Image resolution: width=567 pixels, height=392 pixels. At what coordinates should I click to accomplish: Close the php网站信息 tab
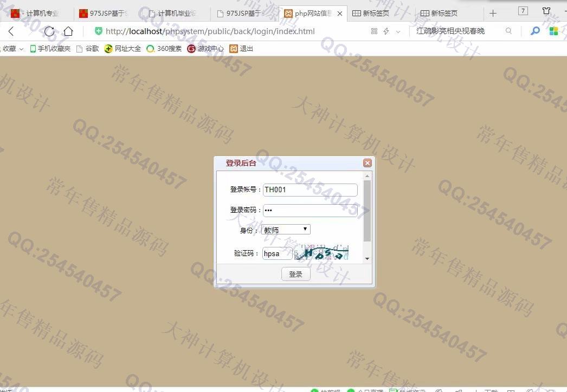pos(340,14)
